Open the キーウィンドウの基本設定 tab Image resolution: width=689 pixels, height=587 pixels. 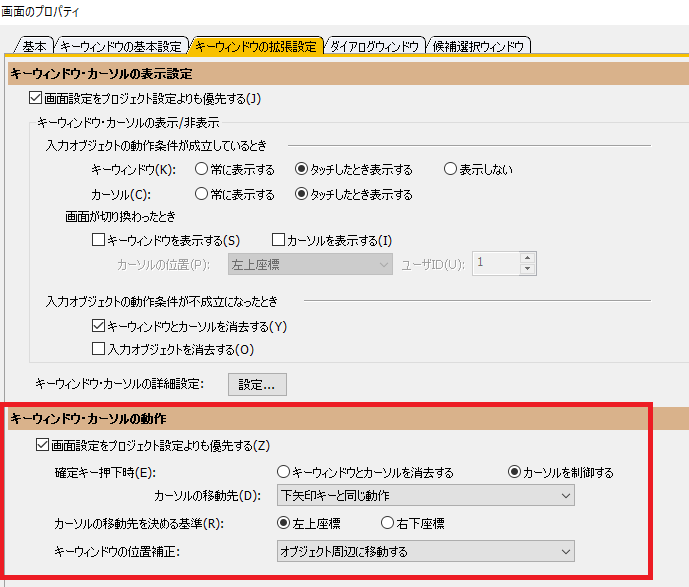(x=121, y=46)
